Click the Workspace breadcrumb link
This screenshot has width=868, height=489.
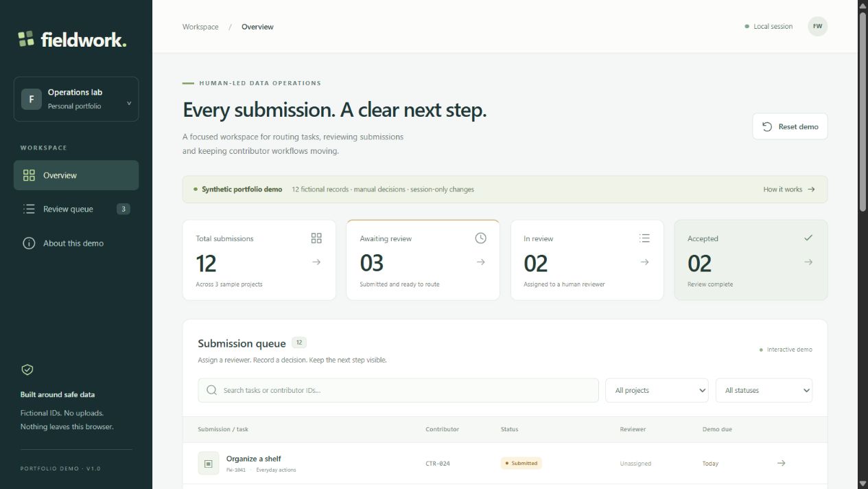click(200, 27)
